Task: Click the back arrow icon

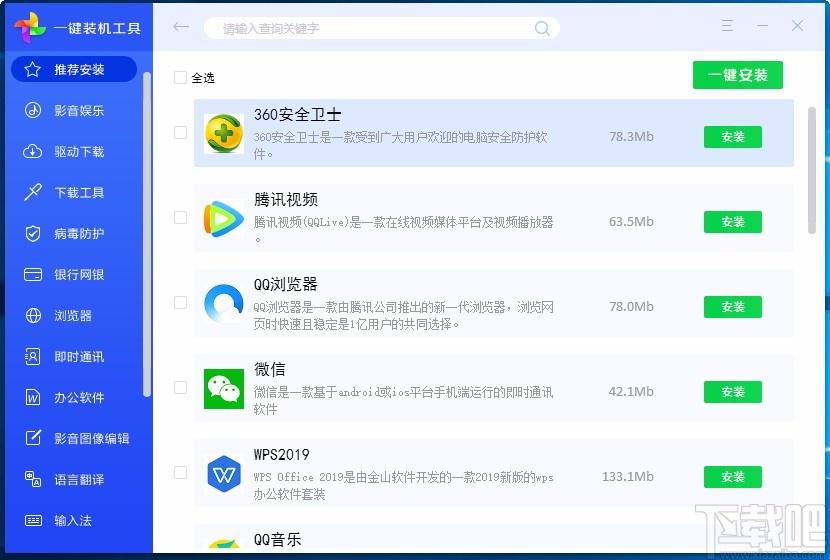Action: pyautogui.click(x=181, y=26)
